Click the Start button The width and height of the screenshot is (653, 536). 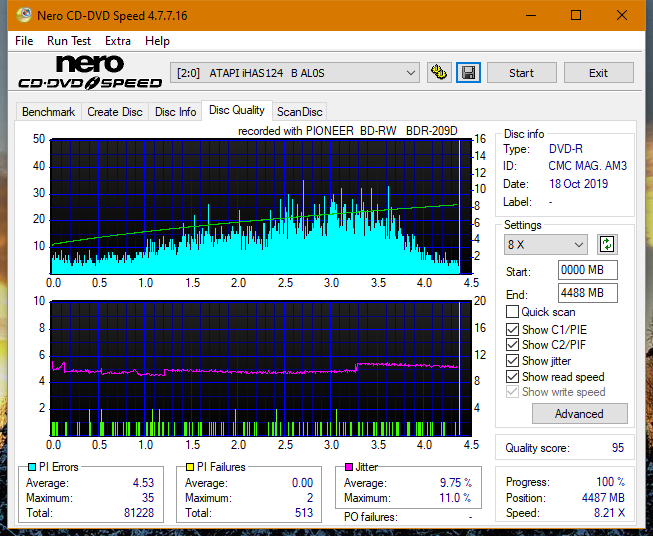click(521, 73)
